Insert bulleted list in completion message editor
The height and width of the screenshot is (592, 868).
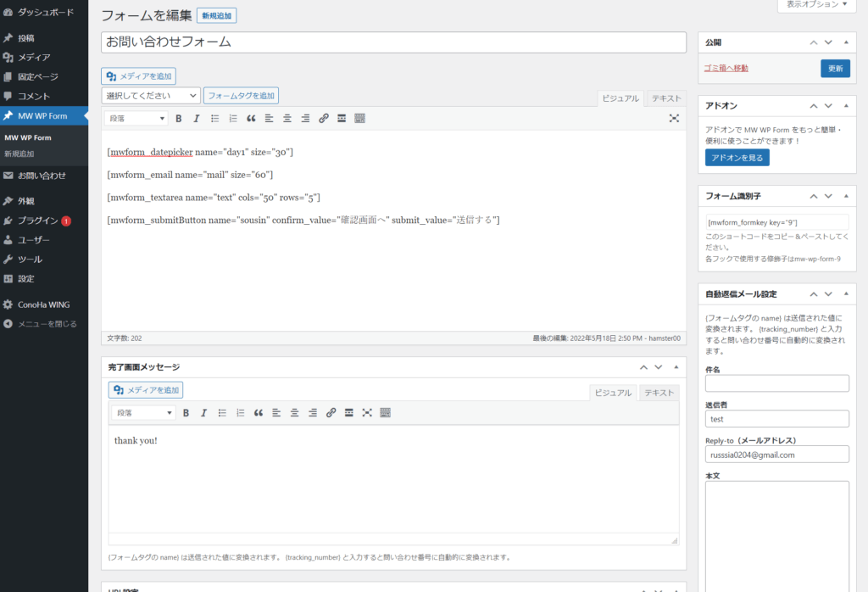[x=222, y=413]
